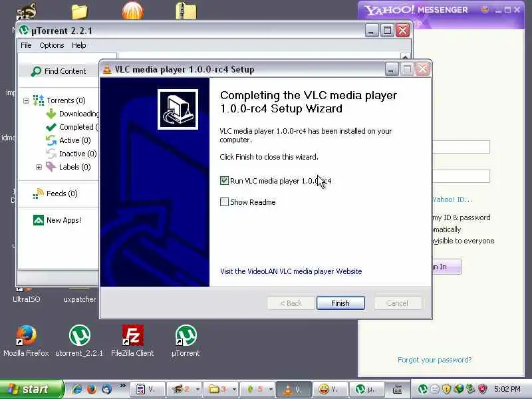Screen dimensions: 532x399
Task: Click the µTorrent system tray icon
Action: tap(423, 389)
